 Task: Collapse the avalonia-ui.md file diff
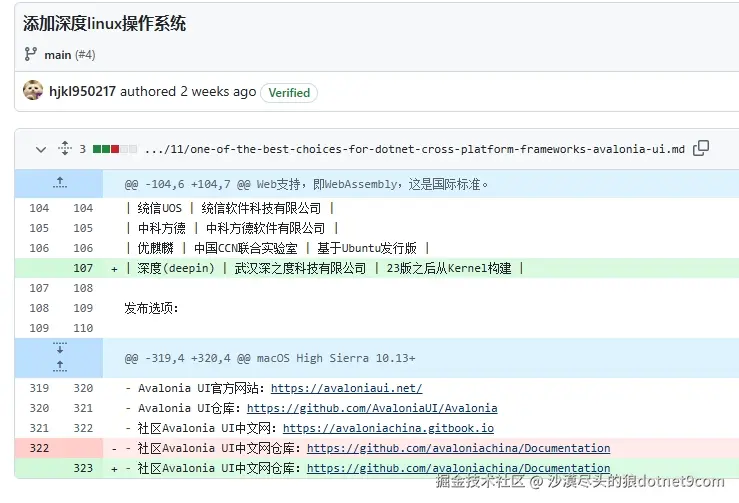(41, 150)
